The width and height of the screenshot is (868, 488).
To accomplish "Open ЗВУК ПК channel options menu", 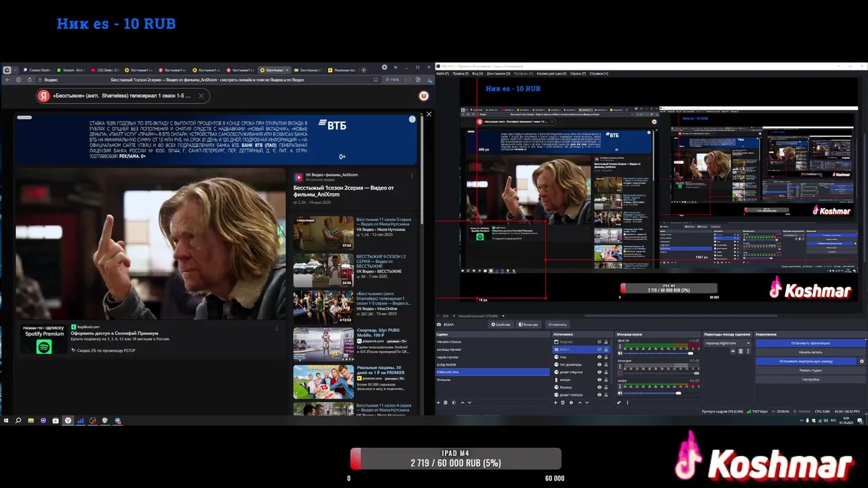I will pos(620,346).
